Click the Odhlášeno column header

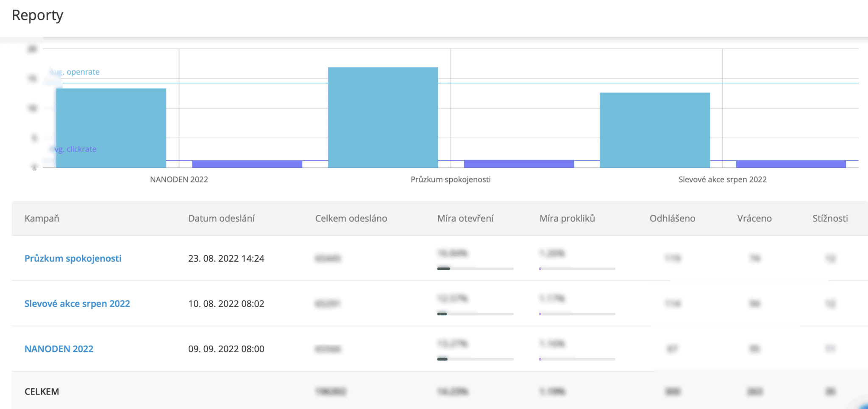672,219
